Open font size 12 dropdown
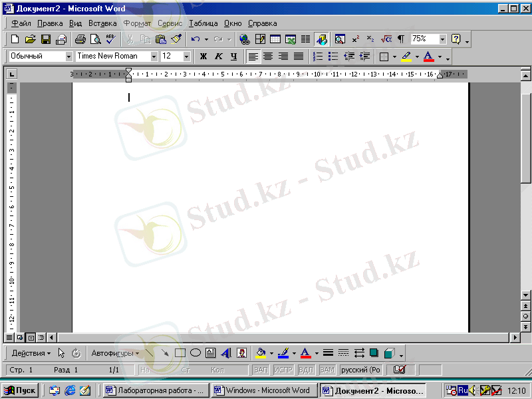The image size is (532, 399). tap(186, 57)
